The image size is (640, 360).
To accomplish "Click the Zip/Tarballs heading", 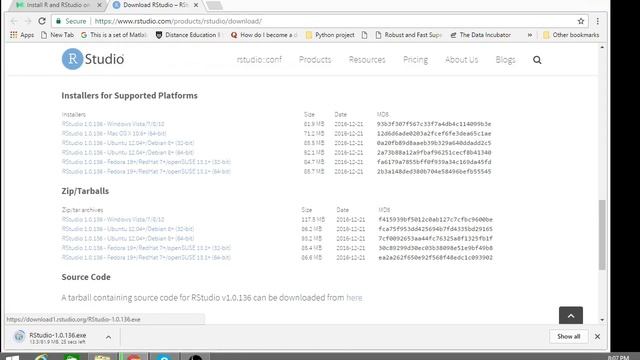I will click(85, 191).
